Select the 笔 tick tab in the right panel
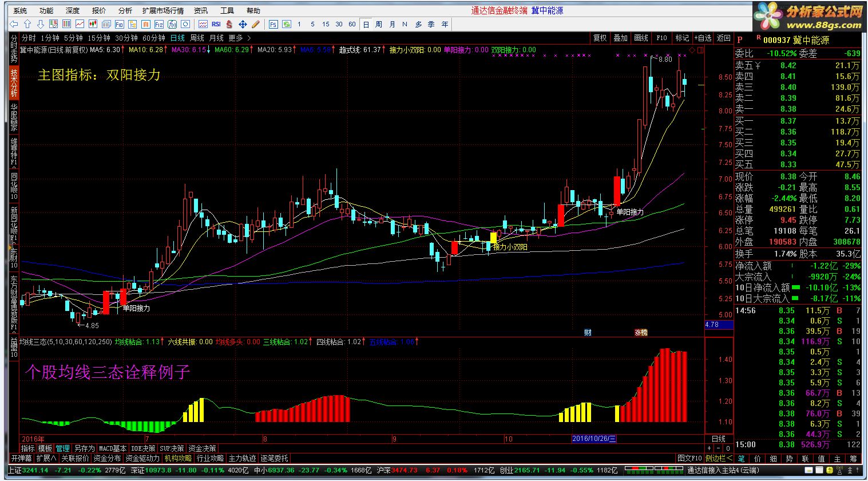This screenshot has width=868, height=481. click(741, 458)
